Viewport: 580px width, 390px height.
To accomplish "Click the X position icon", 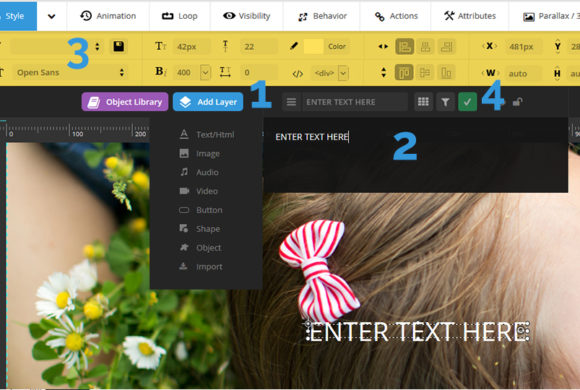I will 489,46.
